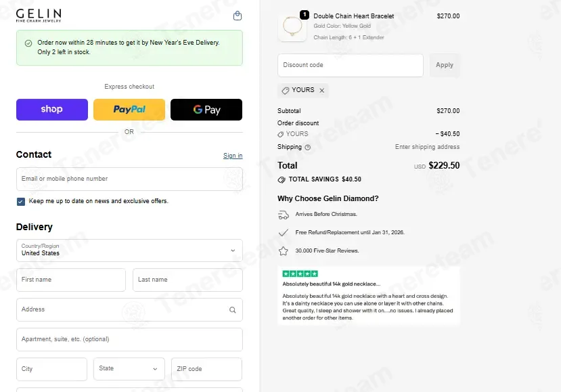
Task: Pay with Shop Pay express button
Action: (x=52, y=110)
